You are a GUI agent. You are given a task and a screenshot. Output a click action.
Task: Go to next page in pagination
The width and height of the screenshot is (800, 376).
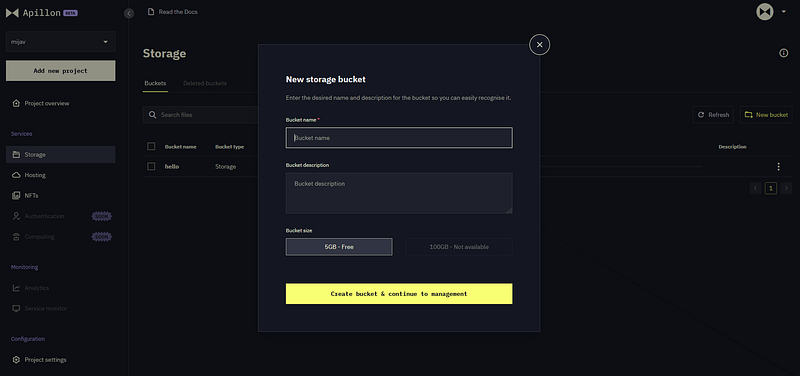[786, 188]
